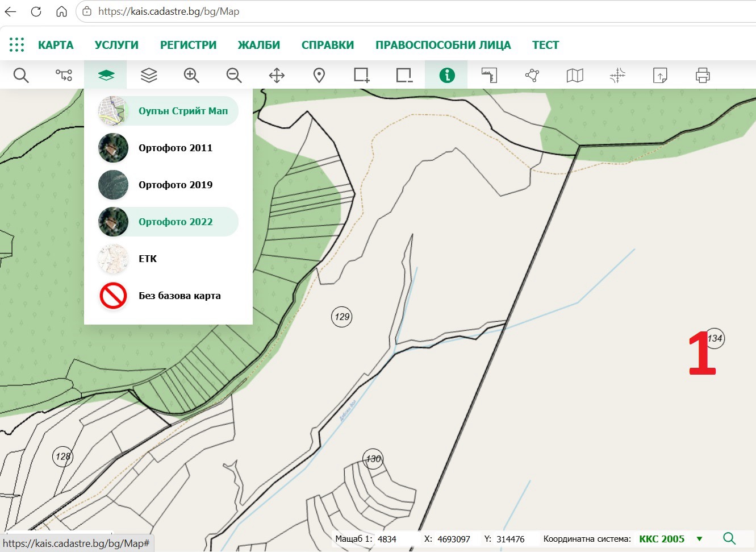Open the РЕГИСТРИ menu
The width and height of the screenshot is (756, 552).
click(188, 45)
